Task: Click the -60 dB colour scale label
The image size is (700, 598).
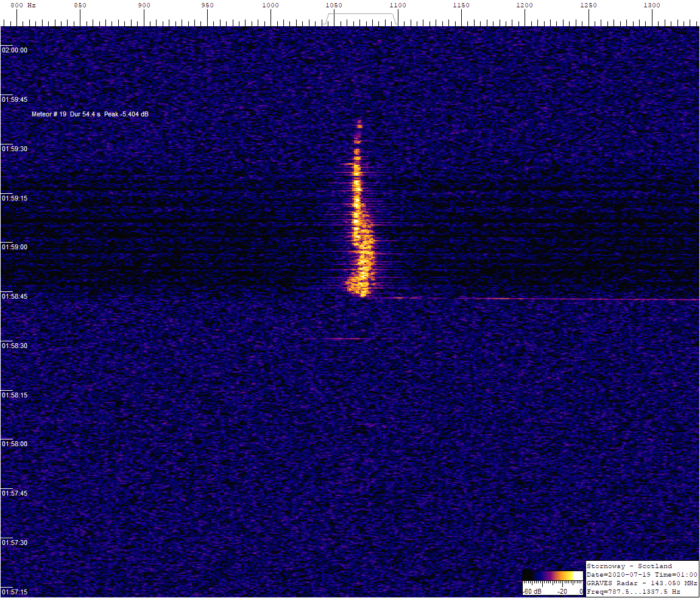Action: pyautogui.click(x=531, y=591)
